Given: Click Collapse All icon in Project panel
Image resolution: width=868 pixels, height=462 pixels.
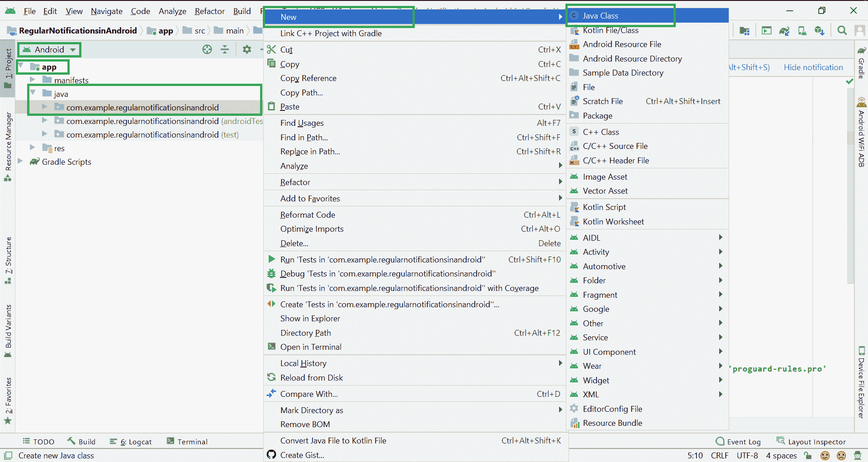Looking at the screenshot, I should point(225,49).
